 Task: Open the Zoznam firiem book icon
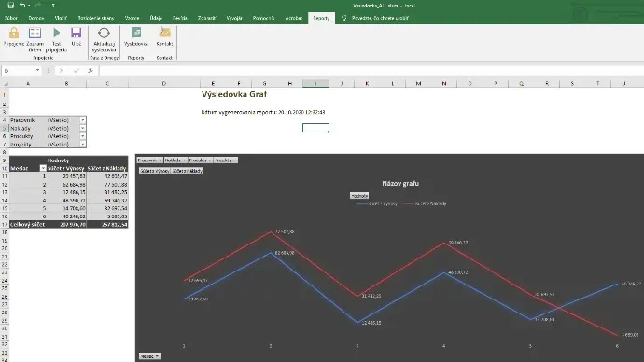point(35,33)
